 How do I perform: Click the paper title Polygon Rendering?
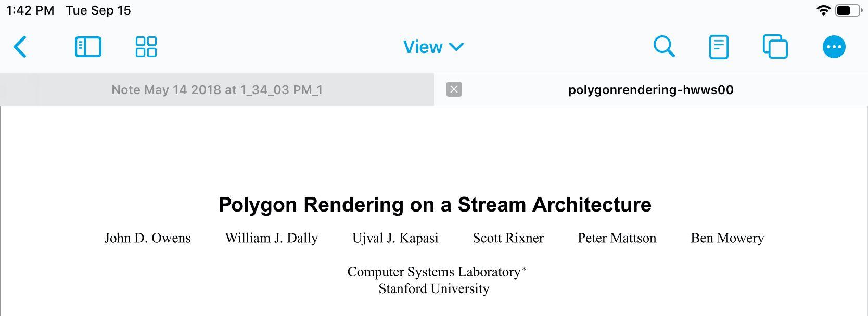click(x=435, y=205)
